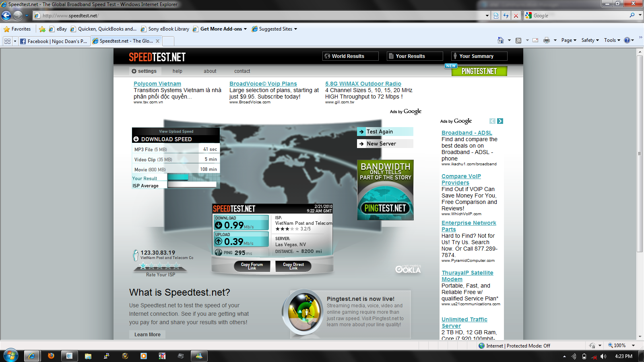The height and width of the screenshot is (362, 644).
Task: Click the Stop loading red X icon
Action: coord(516,16)
